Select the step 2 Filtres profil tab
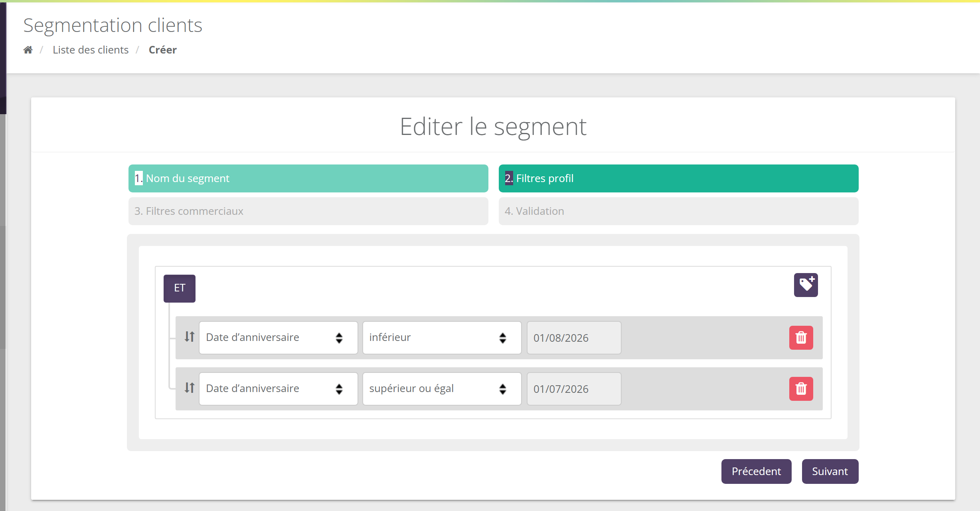The width and height of the screenshot is (980, 511). click(678, 178)
